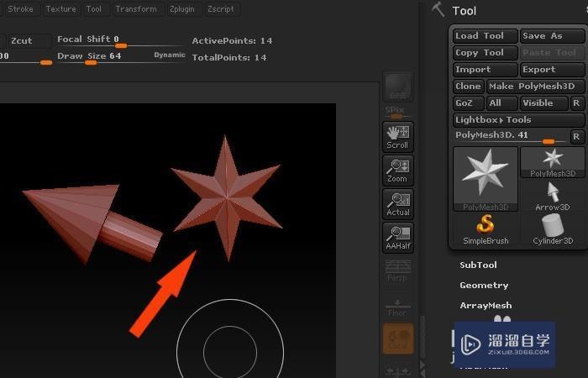The width and height of the screenshot is (588, 378).
Task: Adjust the Focal Shift slider
Action: (121, 41)
